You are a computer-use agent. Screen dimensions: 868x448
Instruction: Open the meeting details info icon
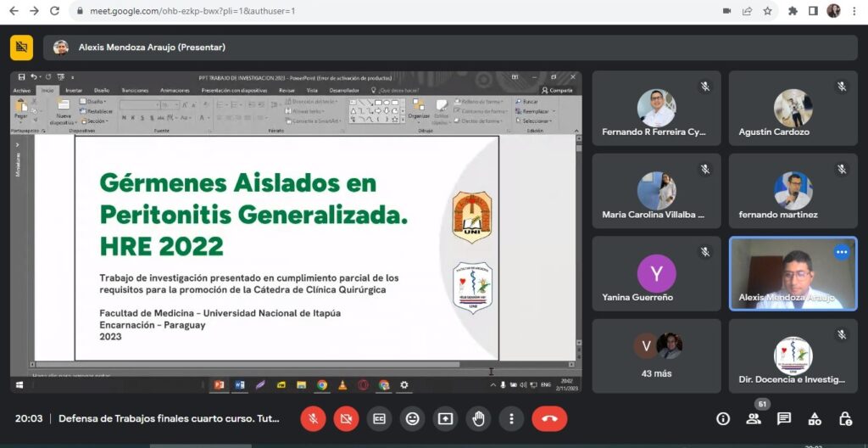pyautogui.click(x=723, y=418)
